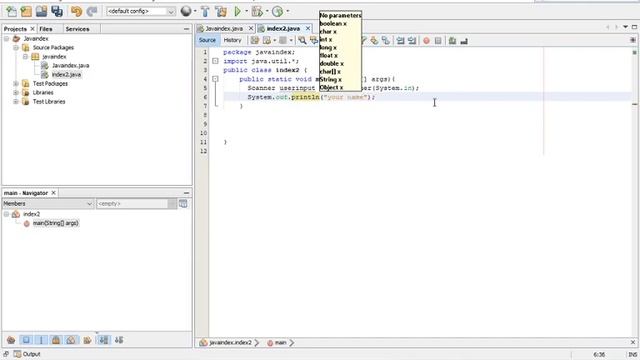Toggle Show Non-Public Members filter in Navigator
The width and height of the screenshot is (640, 360).
(56, 340)
